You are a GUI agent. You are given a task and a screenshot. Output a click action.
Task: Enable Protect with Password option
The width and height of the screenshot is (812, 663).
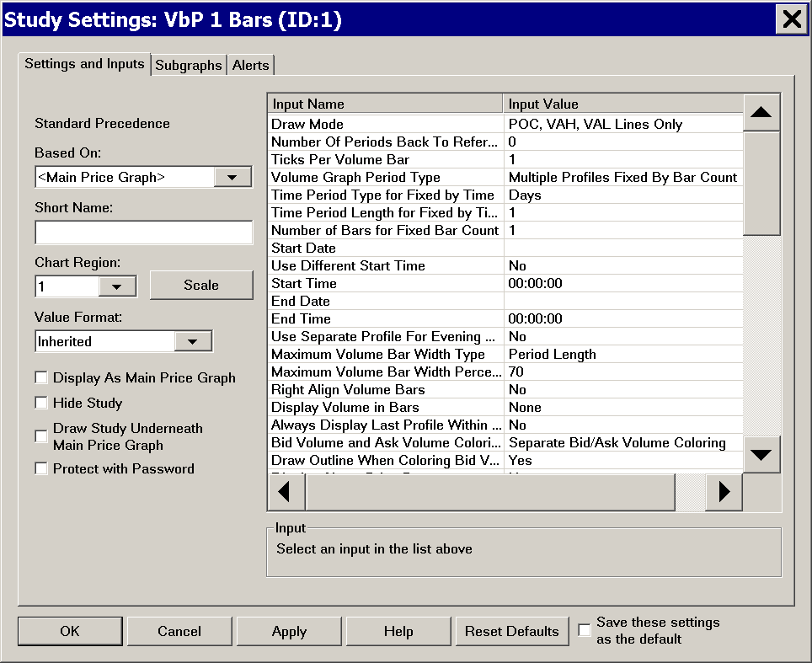(x=41, y=469)
